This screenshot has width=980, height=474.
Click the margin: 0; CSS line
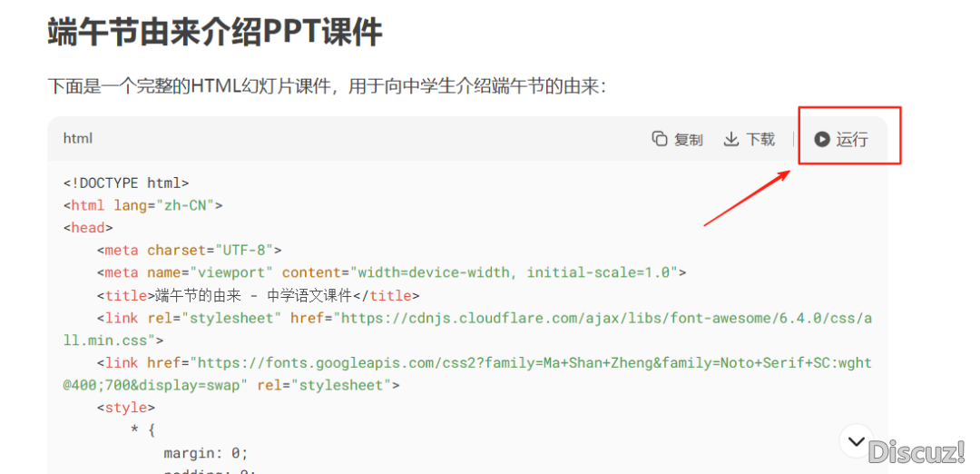pos(205,453)
